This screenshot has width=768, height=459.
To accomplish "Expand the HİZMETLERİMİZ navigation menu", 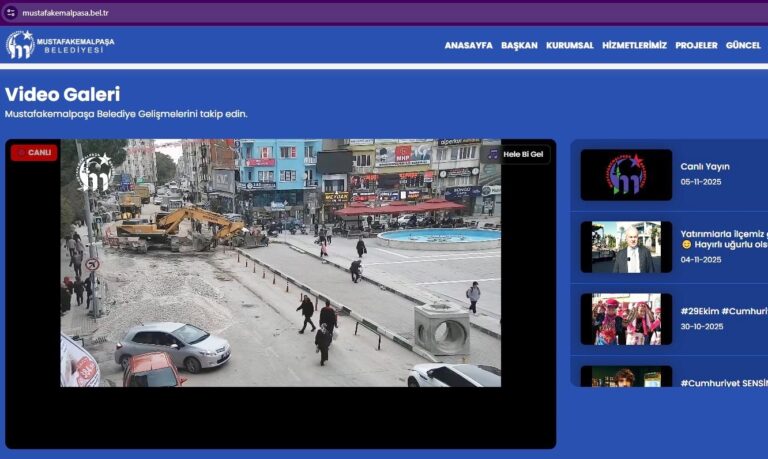I will point(634,46).
